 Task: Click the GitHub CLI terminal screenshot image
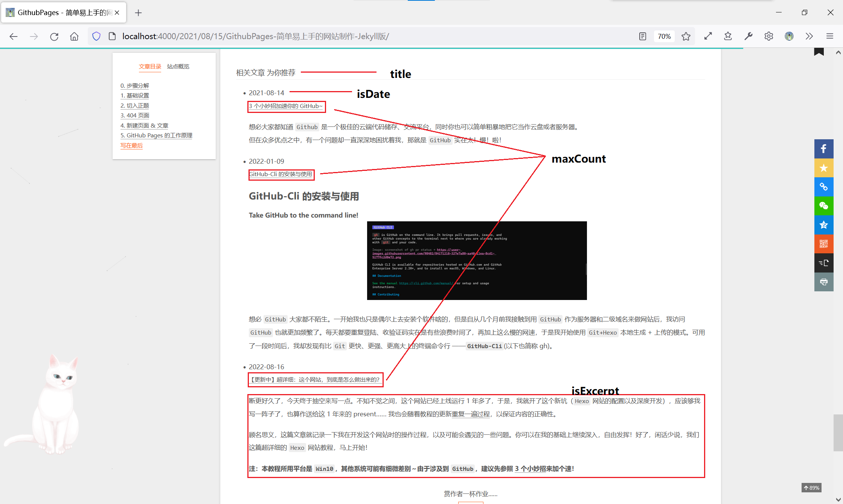pyautogui.click(x=477, y=260)
